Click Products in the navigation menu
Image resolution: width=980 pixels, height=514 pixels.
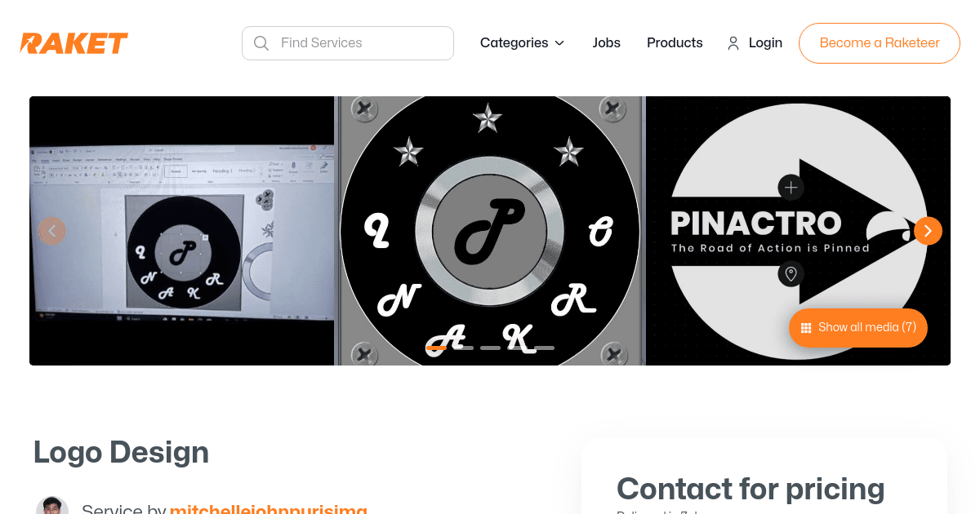675,42
